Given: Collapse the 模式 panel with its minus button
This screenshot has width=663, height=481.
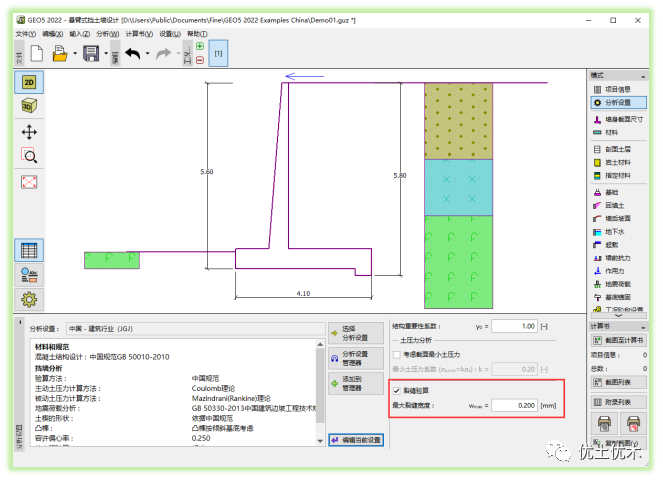Looking at the screenshot, I should tap(643, 77).
